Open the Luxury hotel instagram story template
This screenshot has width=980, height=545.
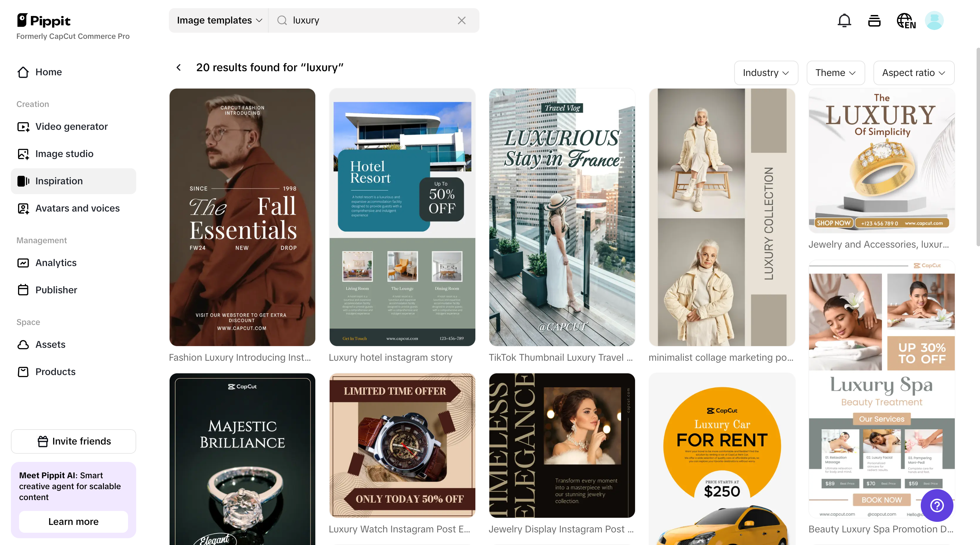pos(402,217)
